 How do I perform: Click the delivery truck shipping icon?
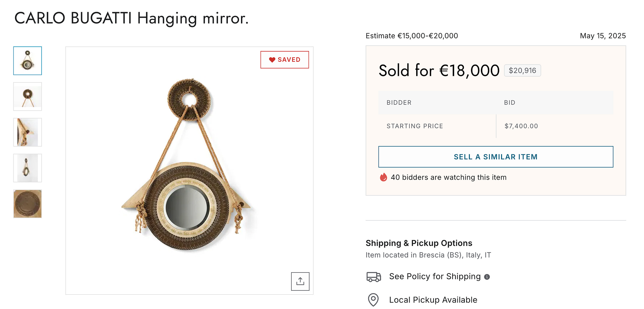pyautogui.click(x=374, y=277)
